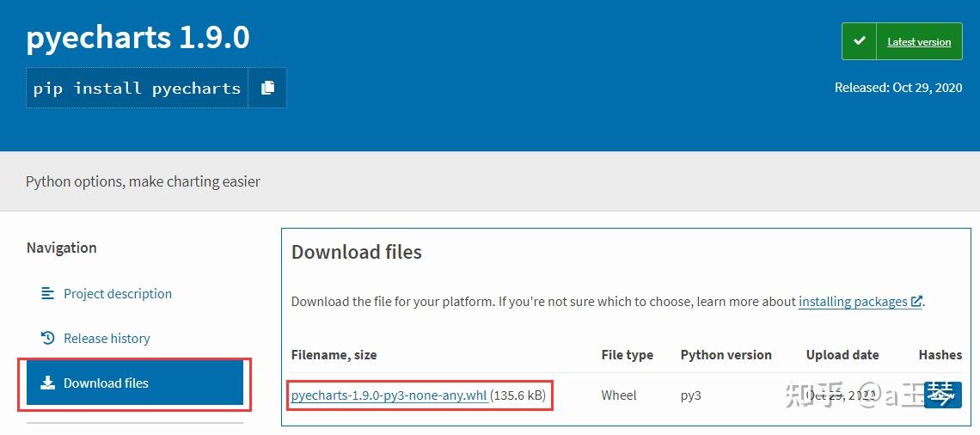This screenshot has height=435, width=980.
Task: Click the Project description list icon
Action: pyautogui.click(x=48, y=294)
